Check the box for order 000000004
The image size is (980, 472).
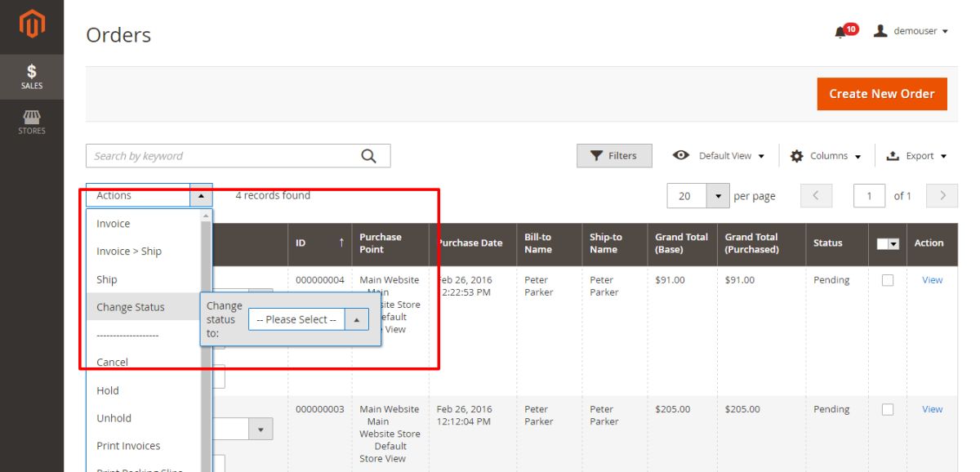[x=888, y=280]
